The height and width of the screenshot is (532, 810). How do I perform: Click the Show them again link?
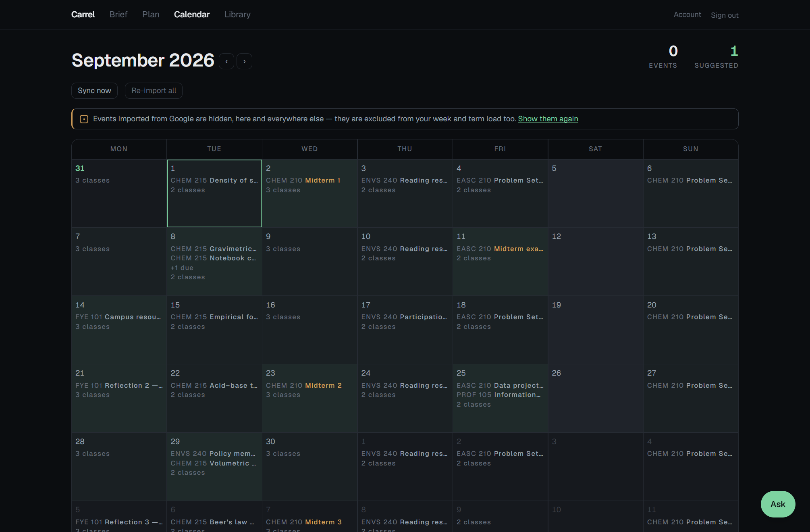pos(548,119)
